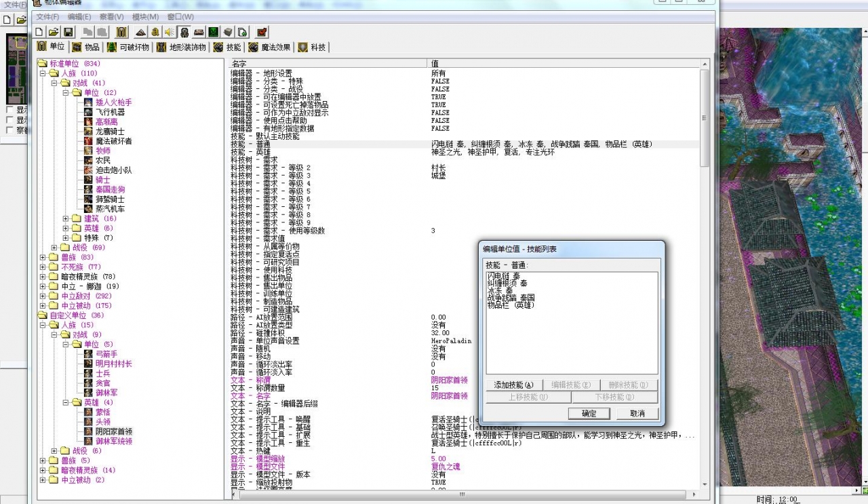Select the custom unit 弓箭手
The width and height of the screenshot is (868, 504).
click(x=106, y=354)
